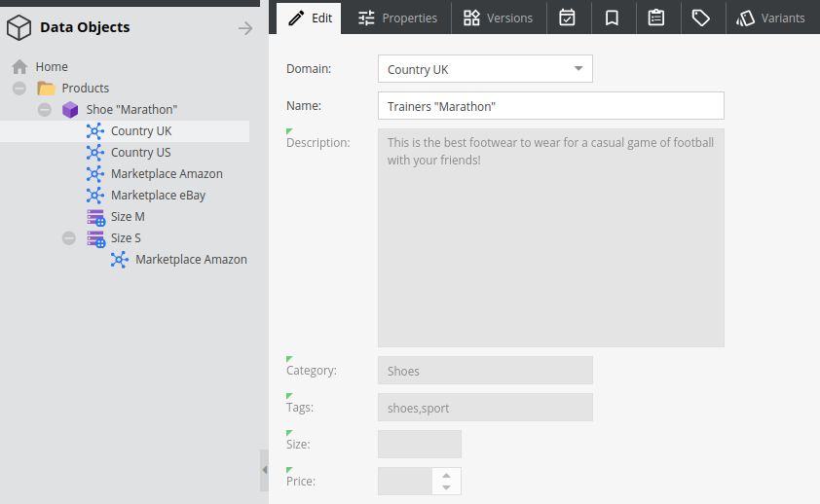Click the Size input field

420,444
